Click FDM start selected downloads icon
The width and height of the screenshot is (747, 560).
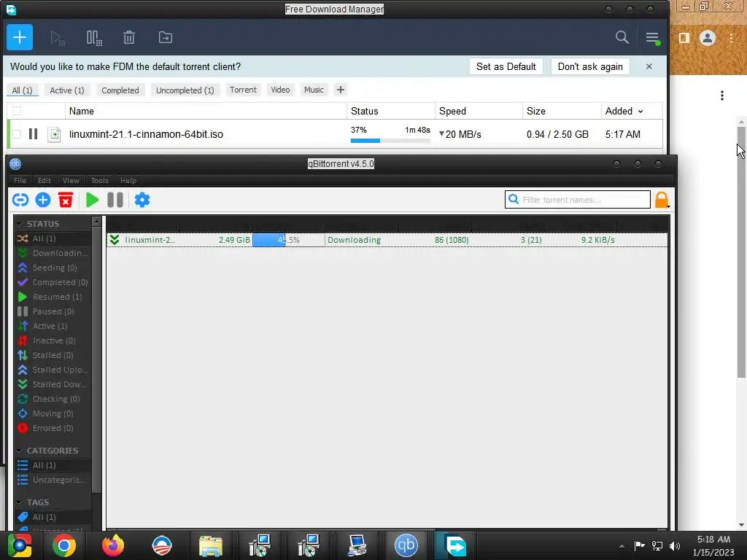(x=58, y=38)
